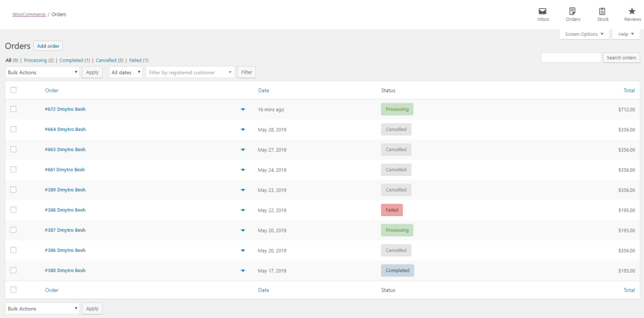Open order #663 Dmytro Besh link
The height and width of the screenshot is (318, 644).
tap(65, 150)
